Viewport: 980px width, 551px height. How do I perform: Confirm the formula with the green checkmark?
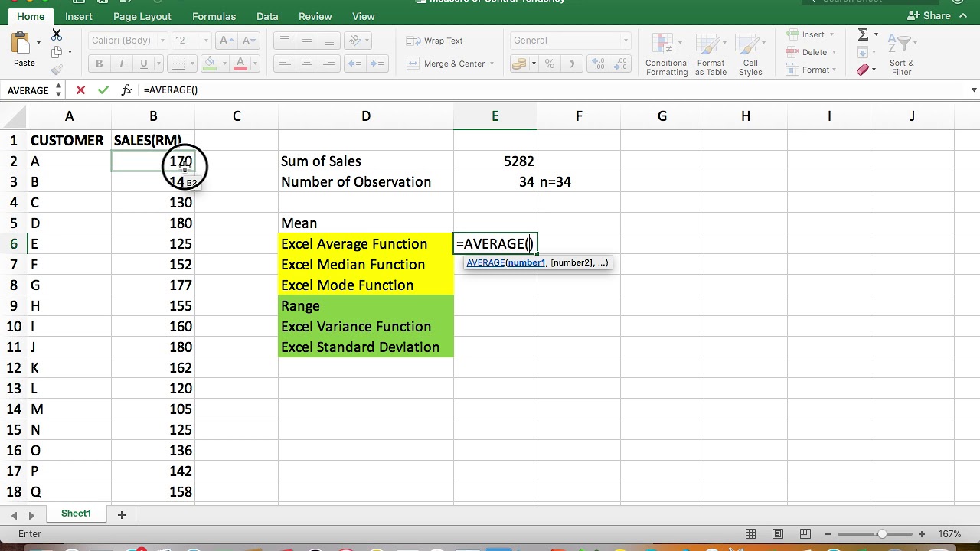point(103,90)
